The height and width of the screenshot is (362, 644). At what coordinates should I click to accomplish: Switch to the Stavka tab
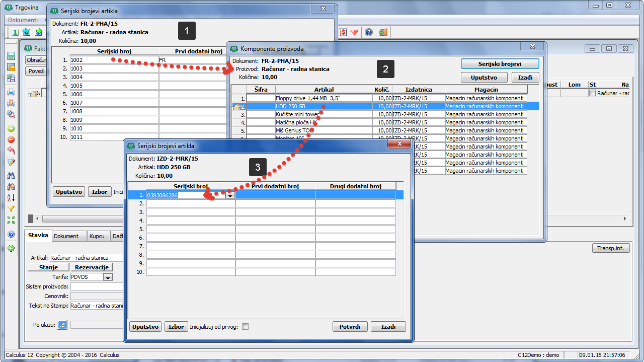(x=38, y=236)
